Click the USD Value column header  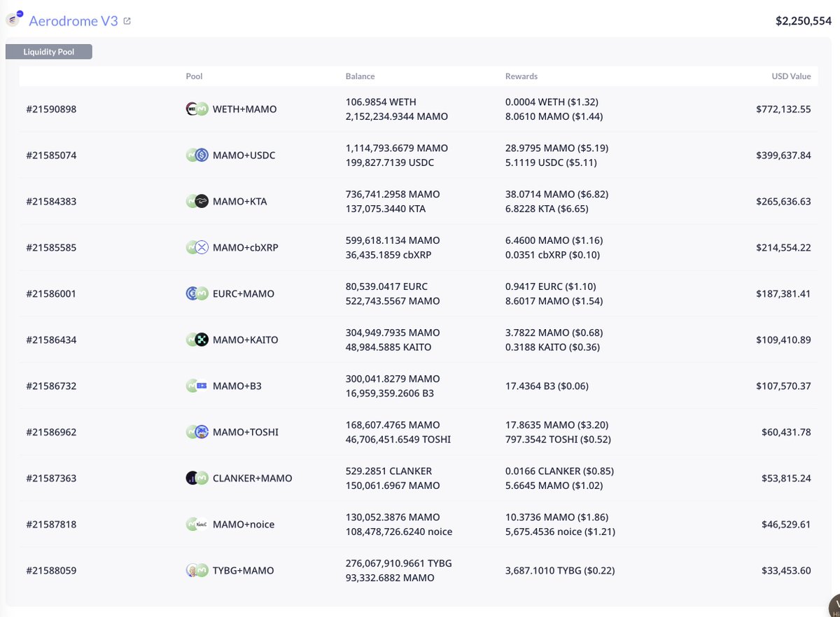tap(790, 76)
